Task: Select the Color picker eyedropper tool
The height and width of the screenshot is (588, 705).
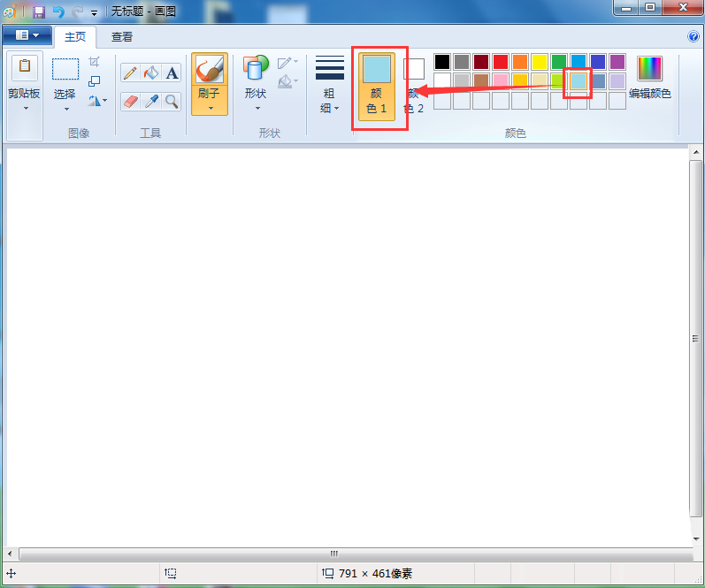Action: coord(151,102)
